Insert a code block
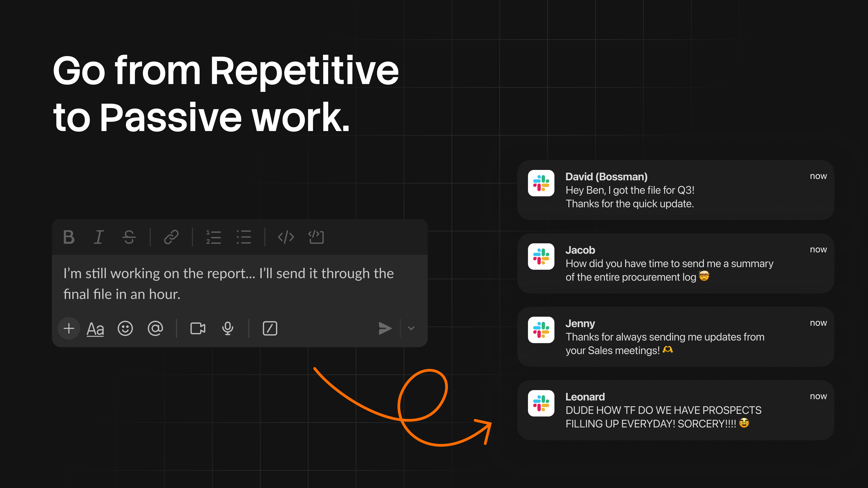The width and height of the screenshot is (868, 488). point(316,237)
